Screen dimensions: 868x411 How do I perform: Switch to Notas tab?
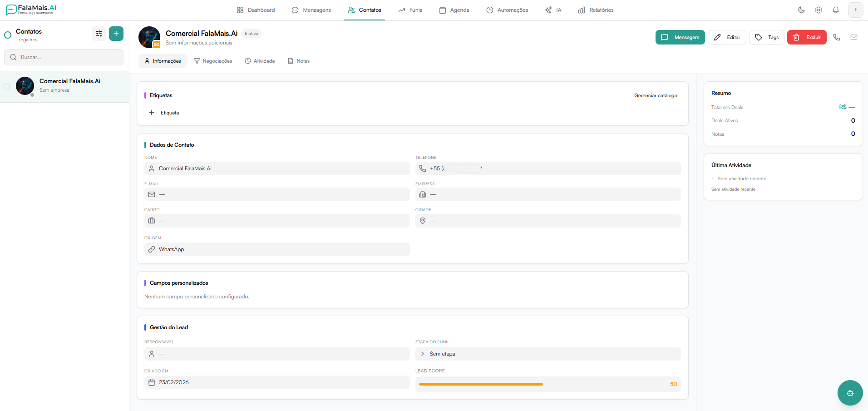299,61
